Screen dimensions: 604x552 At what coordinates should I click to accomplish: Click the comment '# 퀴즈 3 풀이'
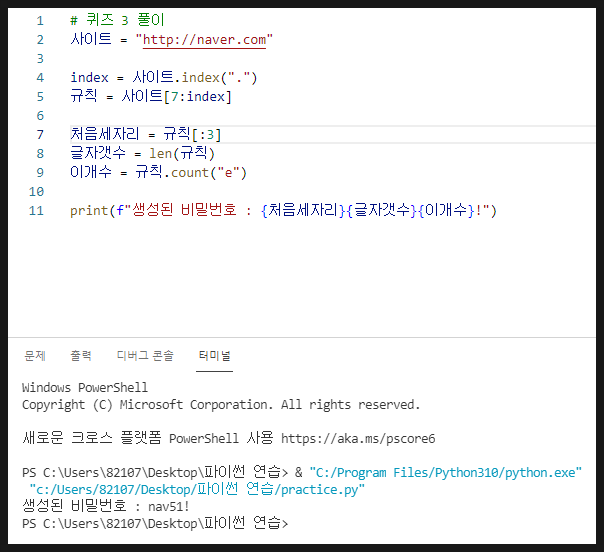tap(117, 20)
